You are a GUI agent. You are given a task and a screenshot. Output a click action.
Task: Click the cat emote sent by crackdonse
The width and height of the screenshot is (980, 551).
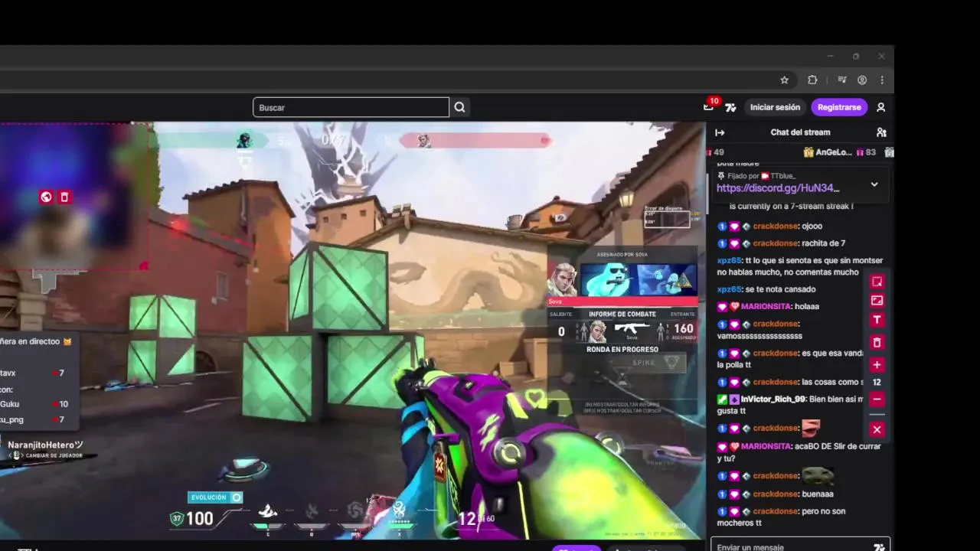point(817,476)
